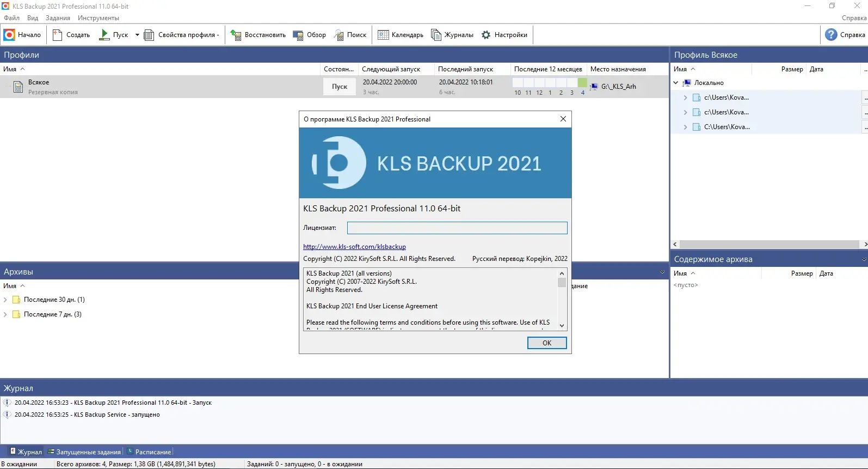The height and width of the screenshot is (469, 868).
Task: Open the Задания menu
Action: point(58,18)
